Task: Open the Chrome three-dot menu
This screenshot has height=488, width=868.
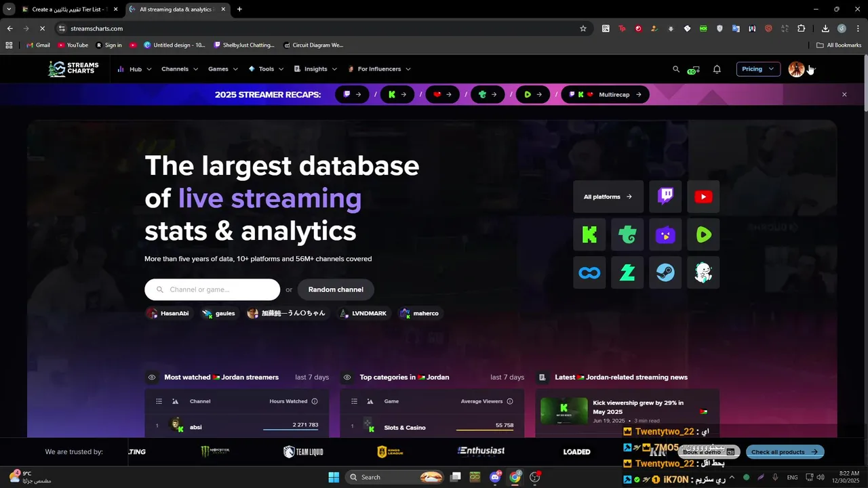Action: pyautogui.click(x=858, y=28)
